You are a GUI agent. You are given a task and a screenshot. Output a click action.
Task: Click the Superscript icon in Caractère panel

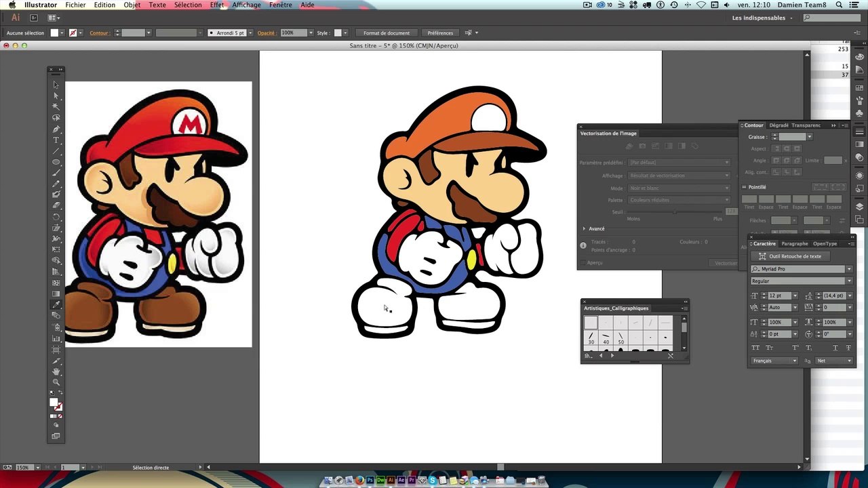coord(794,348)
